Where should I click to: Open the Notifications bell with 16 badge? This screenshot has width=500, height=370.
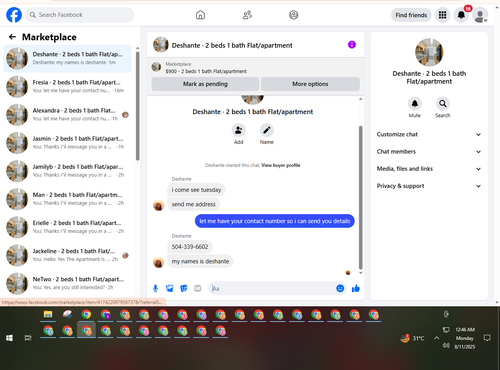[x=461, y=15]
